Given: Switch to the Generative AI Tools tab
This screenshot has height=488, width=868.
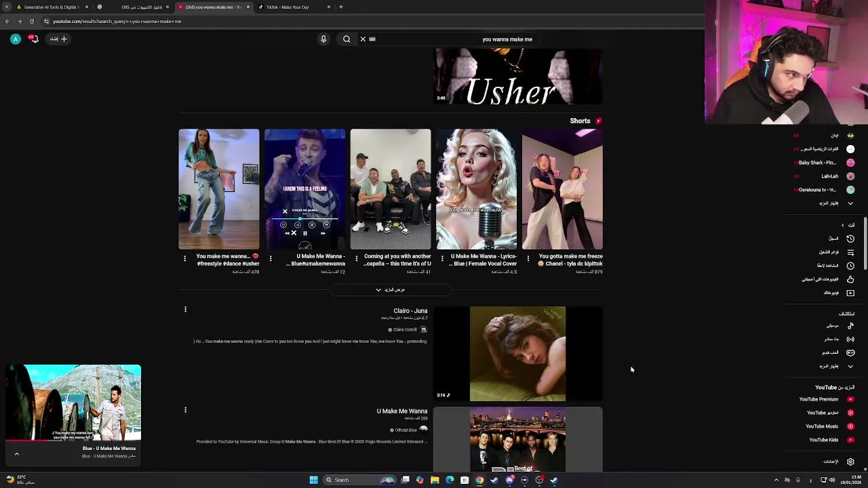Looking at the screenshot, I should coord(52,7).
